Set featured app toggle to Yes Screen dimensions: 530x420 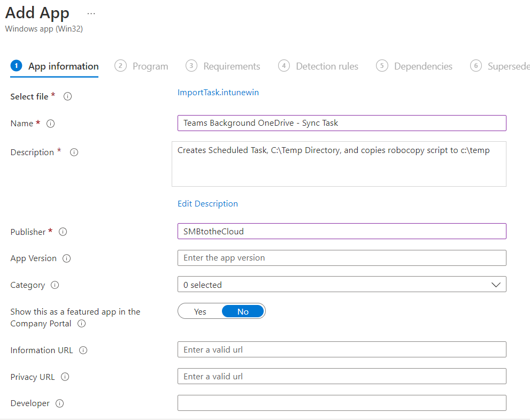pyautogui.click(x=200, y=311)
